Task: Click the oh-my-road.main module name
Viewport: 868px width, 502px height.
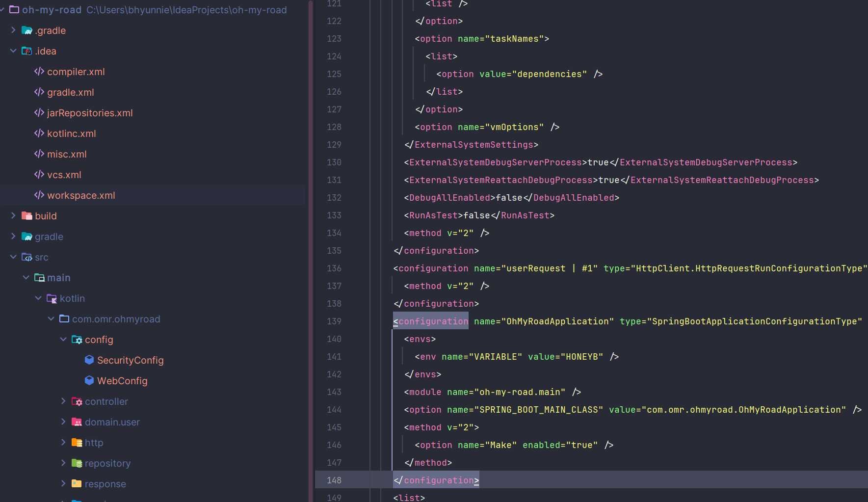Action: pyautogui.click(x=520, y=392)
